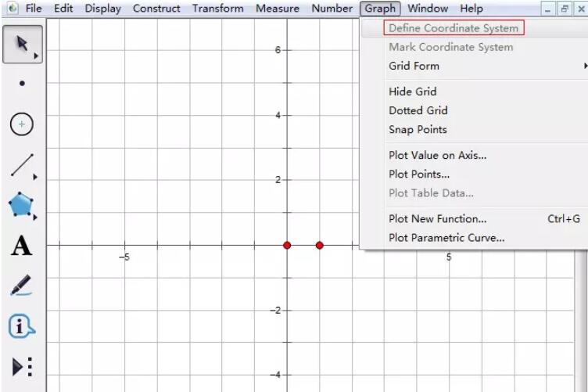Click the Sketchpad document icon beside File
Screen dimensions: 588x392
tap(12, 8)
